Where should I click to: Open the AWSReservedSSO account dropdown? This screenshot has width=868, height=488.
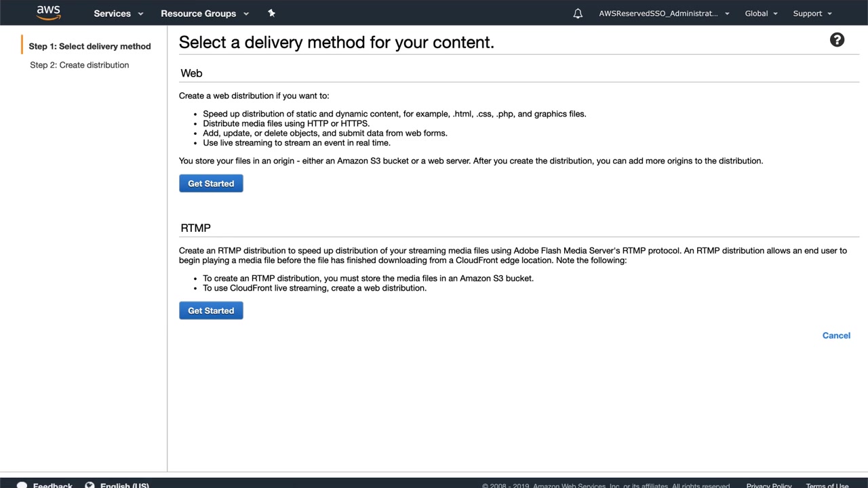[x=664, y=14]
